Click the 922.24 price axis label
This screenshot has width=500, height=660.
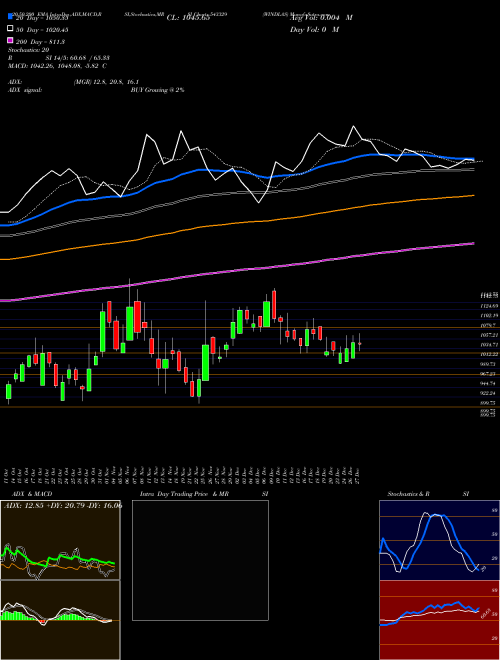(489, 393)
